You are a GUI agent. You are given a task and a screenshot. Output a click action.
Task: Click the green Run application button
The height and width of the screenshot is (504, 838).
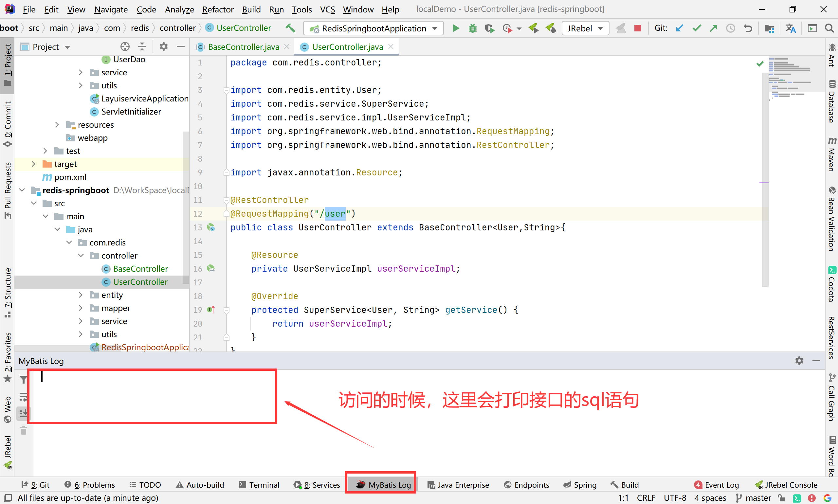[456, 28]
